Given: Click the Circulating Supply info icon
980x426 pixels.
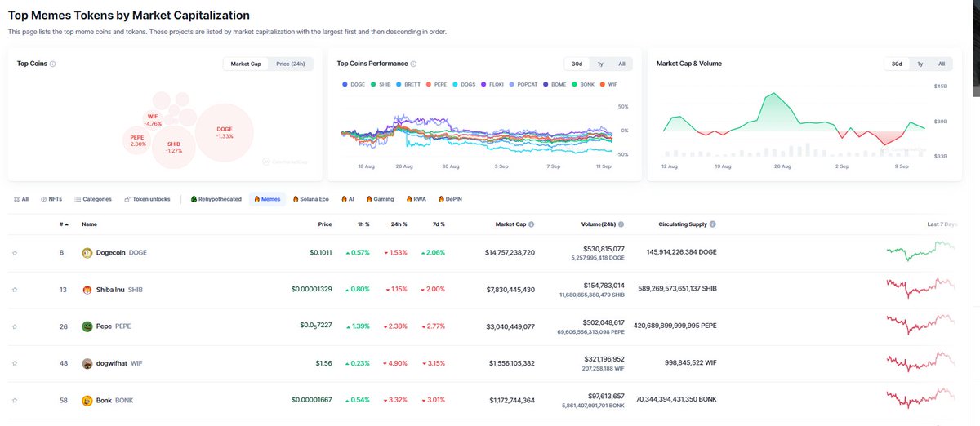Looking at the screenshot, I should click(x=713, y=224).
